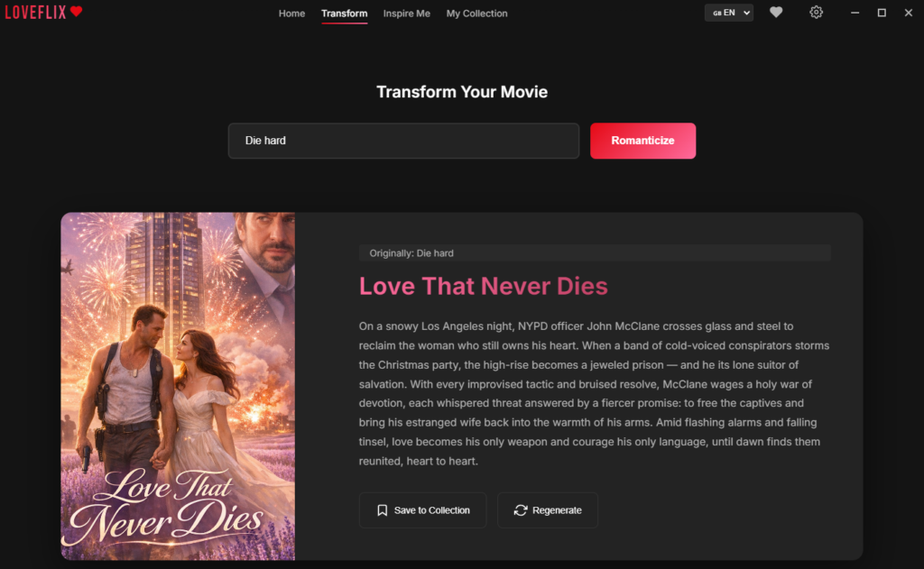Viewport: 924px width, 569px height.
Task: Focus the movie title input field
Action: point(403,141)
